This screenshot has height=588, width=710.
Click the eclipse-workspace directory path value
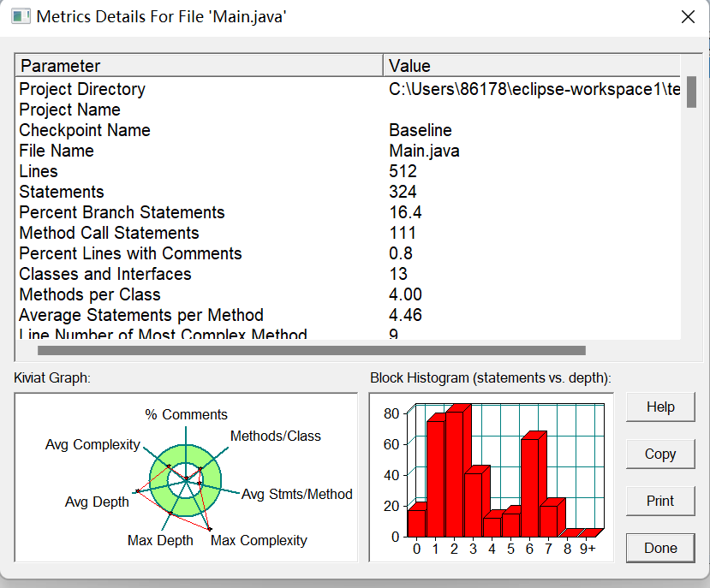(x=534, y=89)
